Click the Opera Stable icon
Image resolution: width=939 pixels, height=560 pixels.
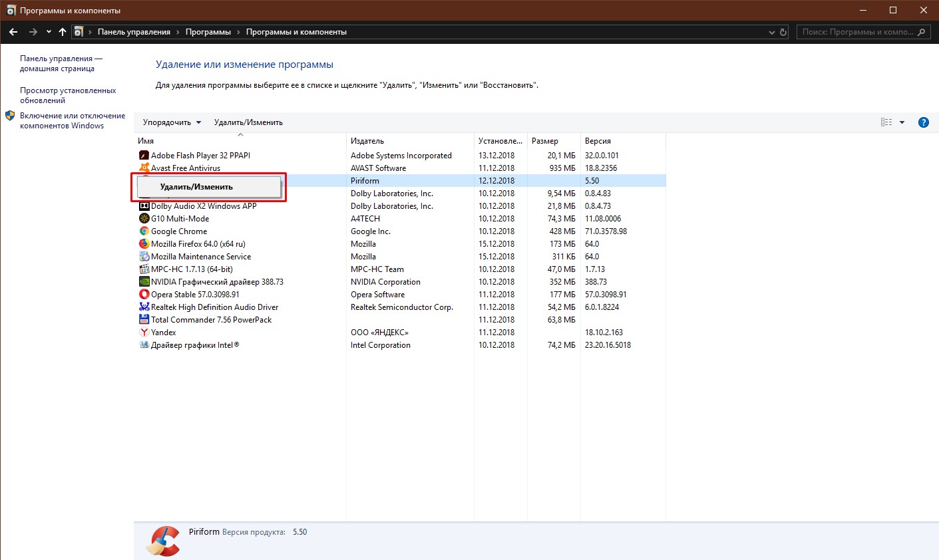coord(144,295)
